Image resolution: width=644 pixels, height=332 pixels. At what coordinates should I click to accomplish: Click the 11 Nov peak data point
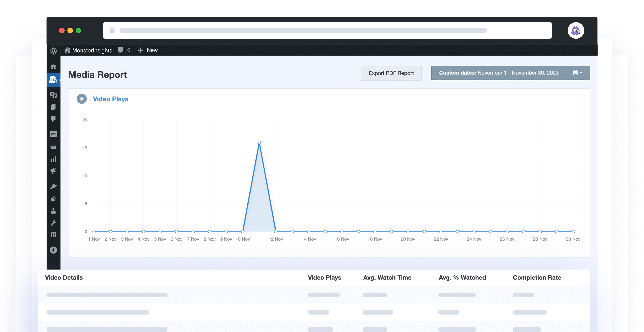click(259, 142)
